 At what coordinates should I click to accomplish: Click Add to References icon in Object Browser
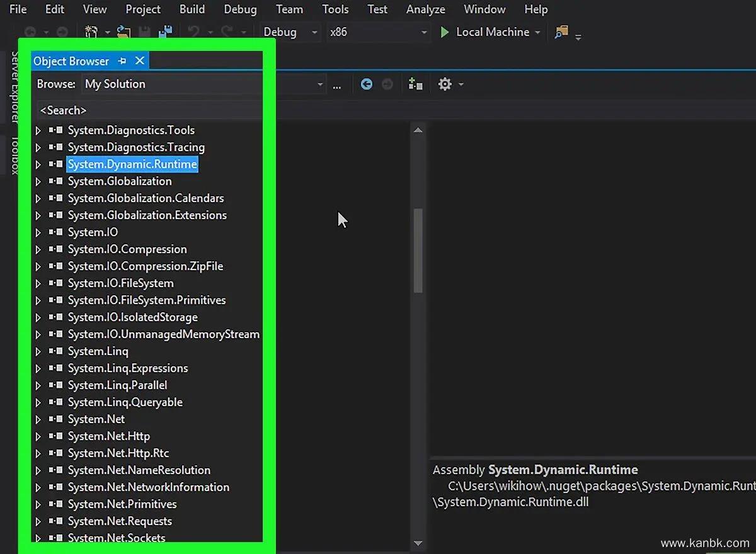pos(415,84)
